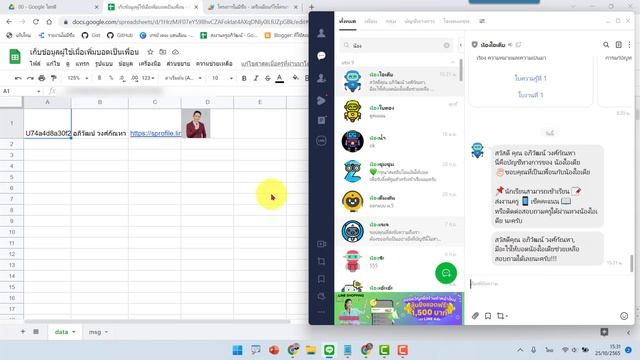
Task: Apply strikethrough formatting in Sheets
Action: (268, 78)
